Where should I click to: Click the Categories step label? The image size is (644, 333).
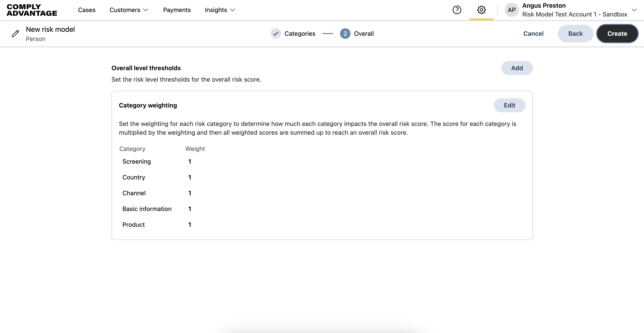point(300,34)
